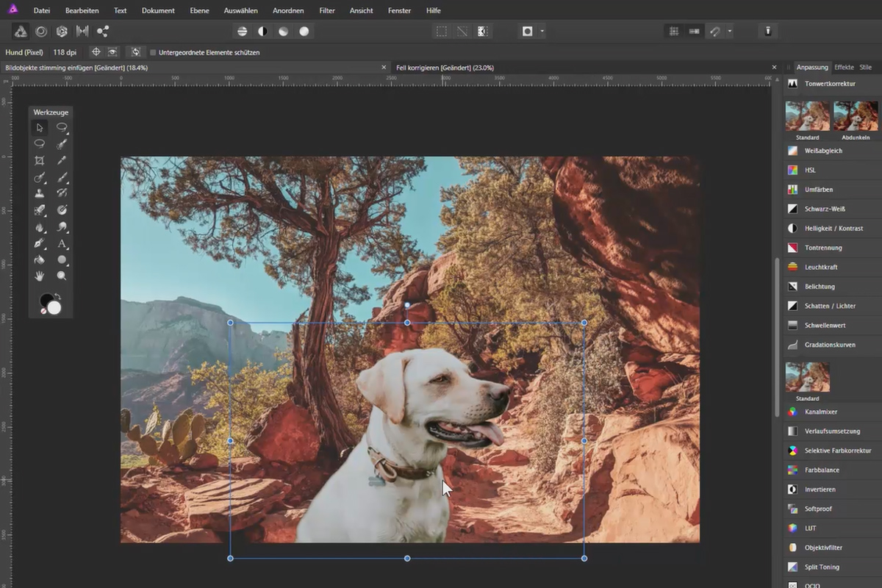882x588 pixels.
Task: Add a Farbbalance adjustment
Action: (831, 470)
